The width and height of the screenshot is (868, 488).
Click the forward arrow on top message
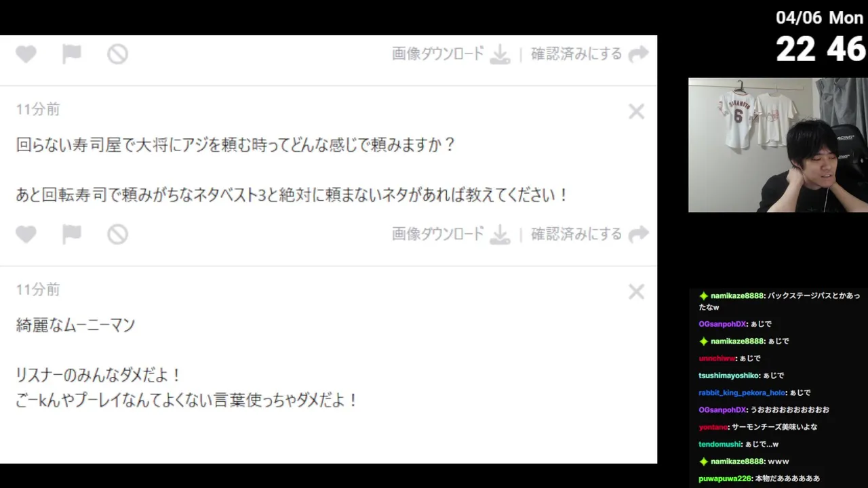coord(638,54)
